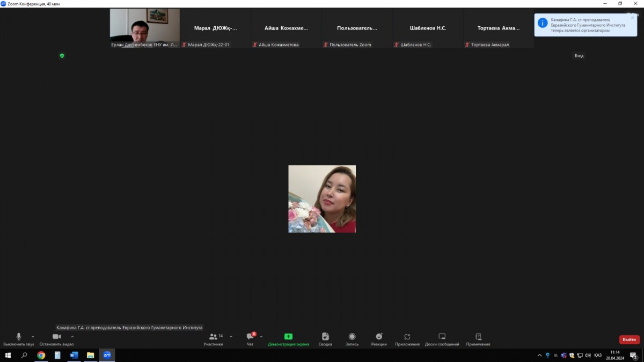Click the green encryption shield icon

click(62, 56)
